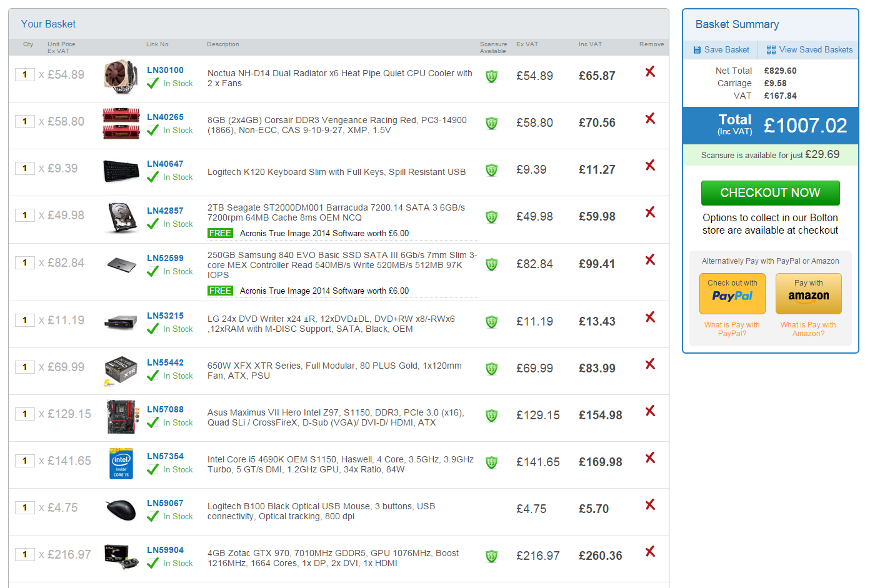Open the Asus Maximus motherboard thumbnail
Viewport: 870px width, 588px height.
coord(121,417)
